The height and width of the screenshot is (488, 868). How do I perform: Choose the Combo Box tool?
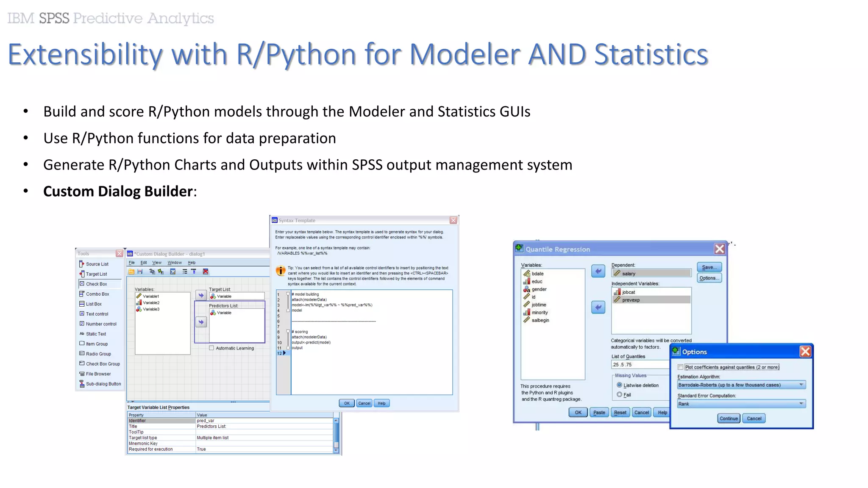(94, 294)
